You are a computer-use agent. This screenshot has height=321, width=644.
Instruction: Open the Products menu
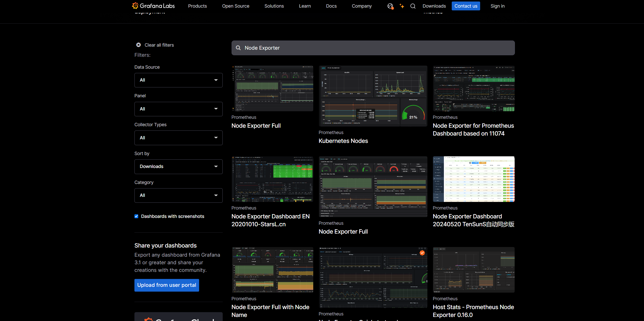(197, 6)
